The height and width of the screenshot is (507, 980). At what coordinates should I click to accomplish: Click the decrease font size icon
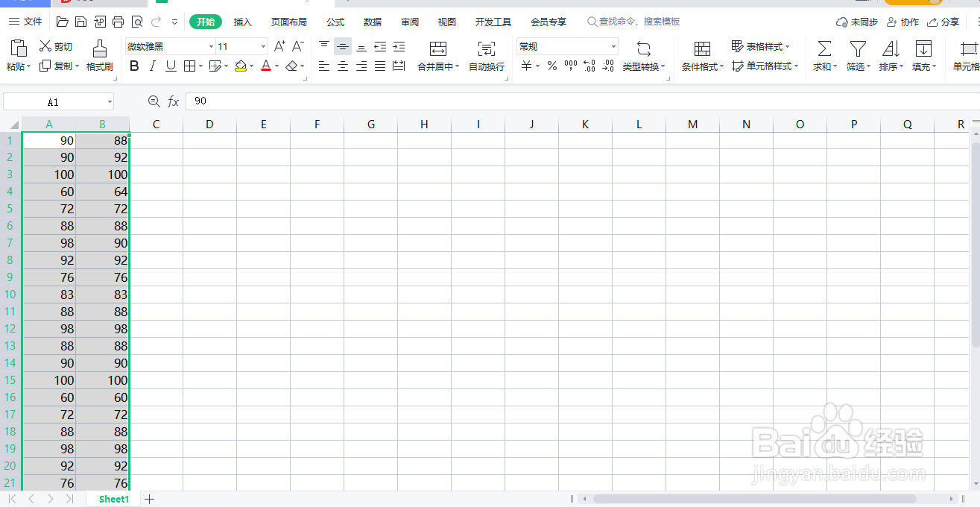(297, 46)
